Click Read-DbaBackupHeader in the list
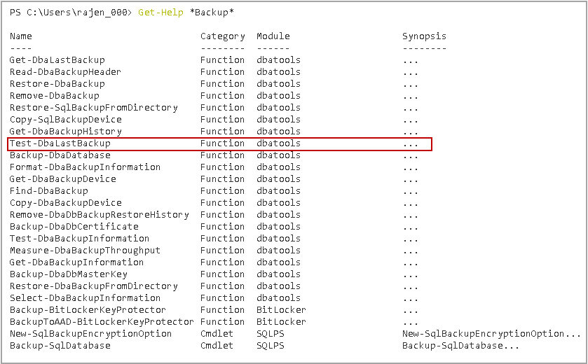 (65, 72)
